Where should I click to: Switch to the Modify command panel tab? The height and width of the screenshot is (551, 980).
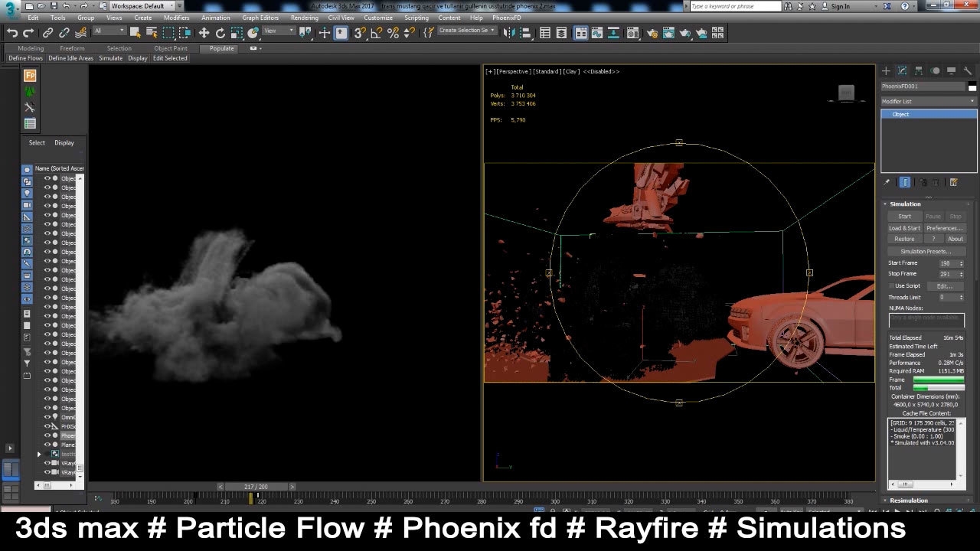point(902,70)
